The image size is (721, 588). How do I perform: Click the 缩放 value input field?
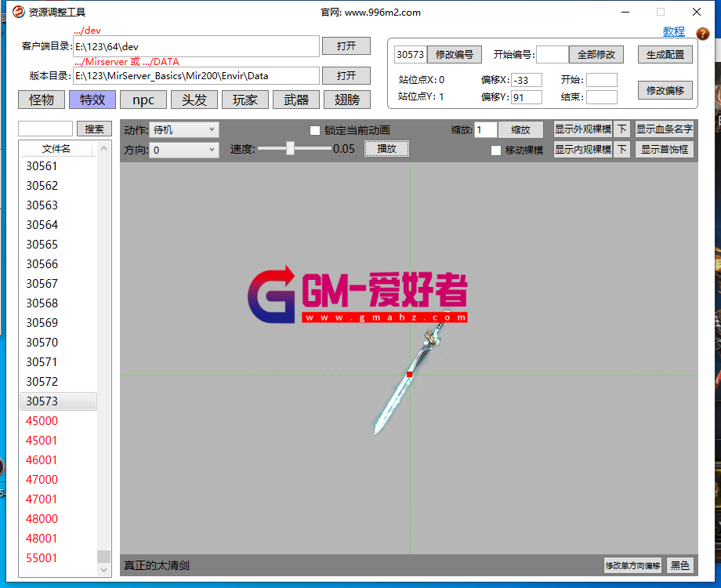[486, 129]
